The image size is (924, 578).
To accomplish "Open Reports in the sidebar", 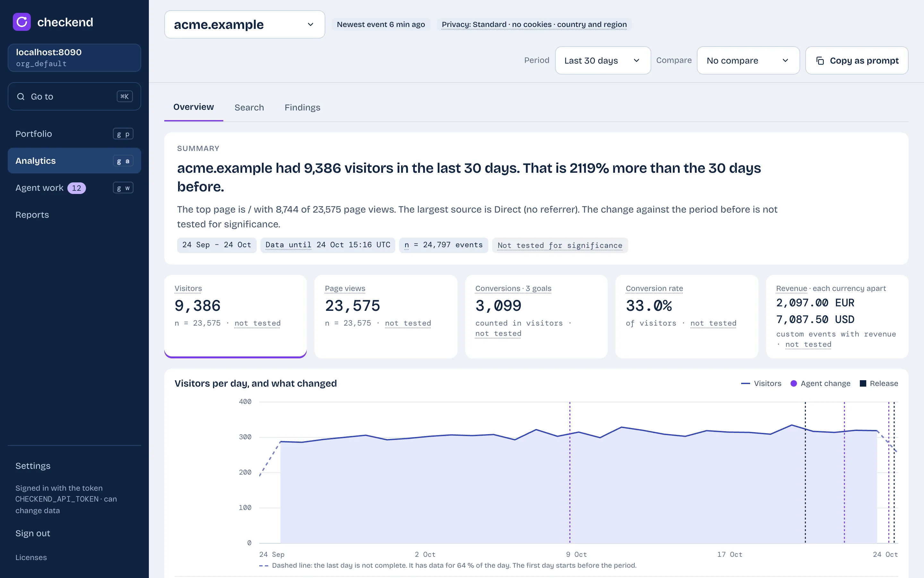I will tap(74, 215).
